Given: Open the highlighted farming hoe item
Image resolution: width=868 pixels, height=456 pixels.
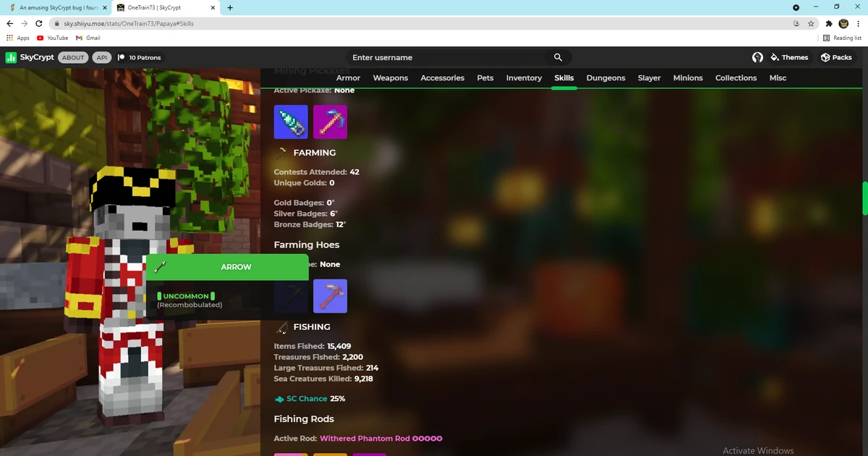Looking at the screenshot, I should tap(330, 295).
